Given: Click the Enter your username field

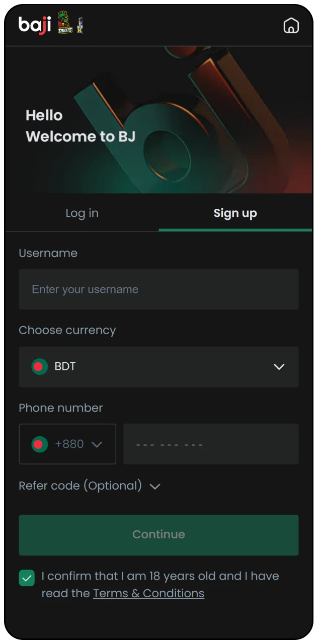Looking at the screenshot, I should pos(158,289).
